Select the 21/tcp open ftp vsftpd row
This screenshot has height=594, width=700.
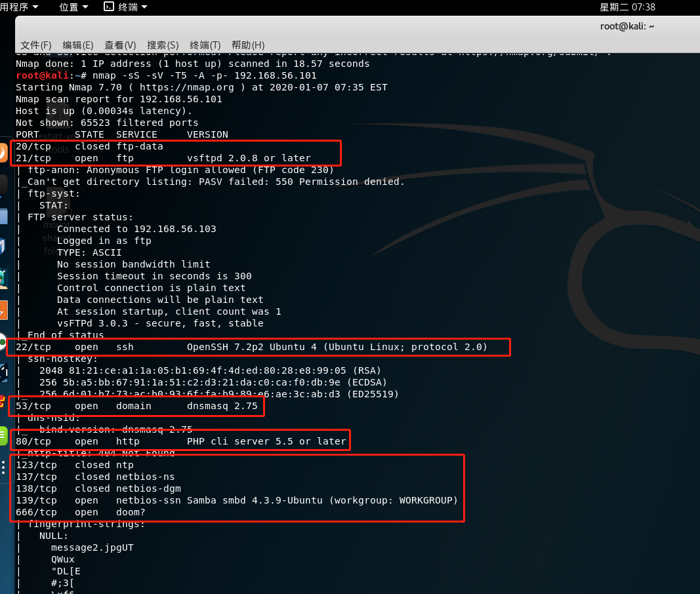(163, 158)
